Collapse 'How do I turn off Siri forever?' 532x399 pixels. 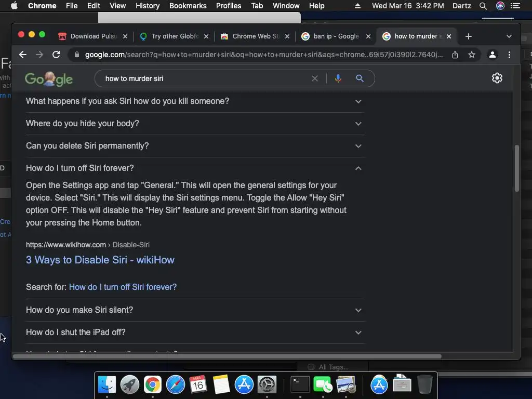click(195, 168)
